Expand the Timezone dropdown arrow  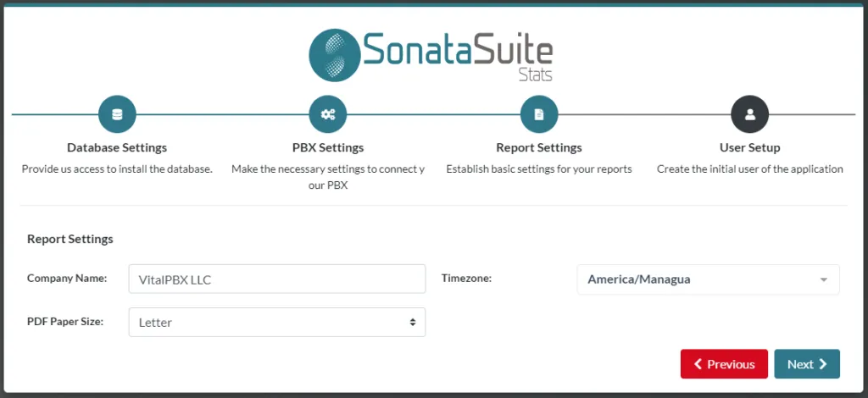tap(824, 279)
